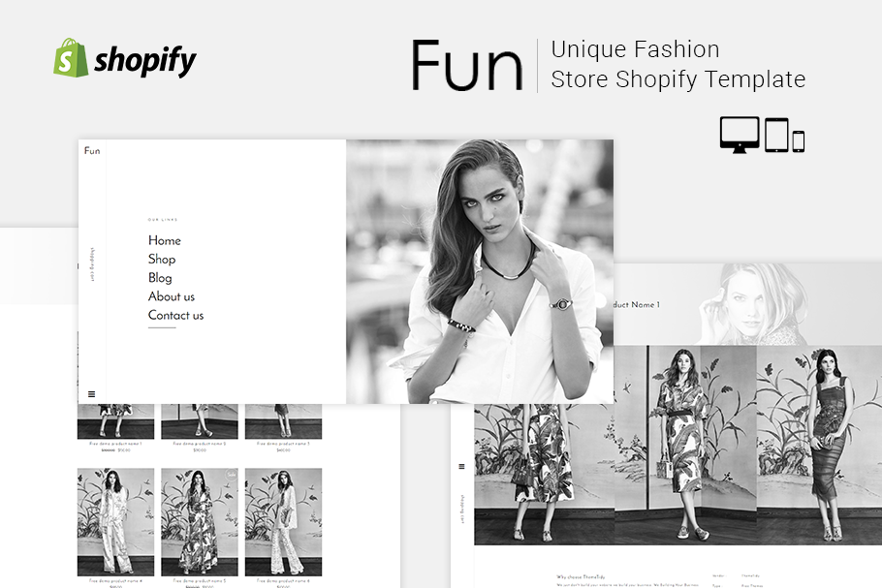Screen dimensions: 882x588
Task: Click the tablet device icon
Action: click(776, 135)
